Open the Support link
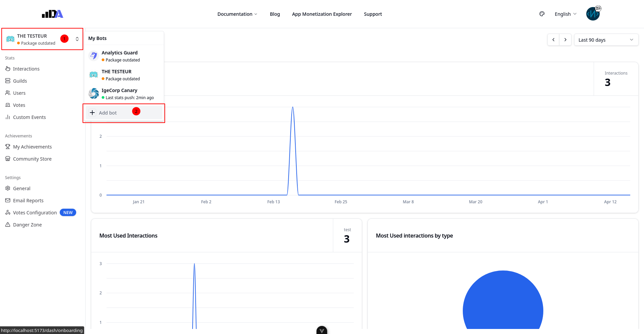 pyautogui.click(x=373, y=14)
